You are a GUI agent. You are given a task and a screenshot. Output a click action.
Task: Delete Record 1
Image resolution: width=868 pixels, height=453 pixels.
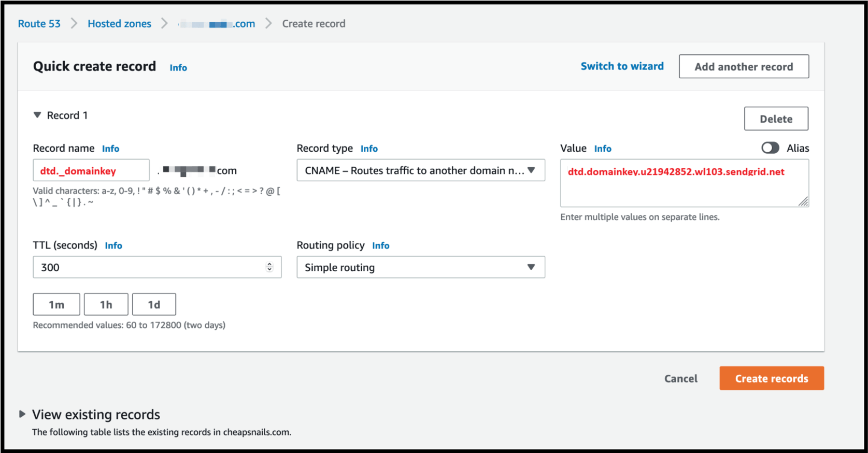[x=776, y=119]
